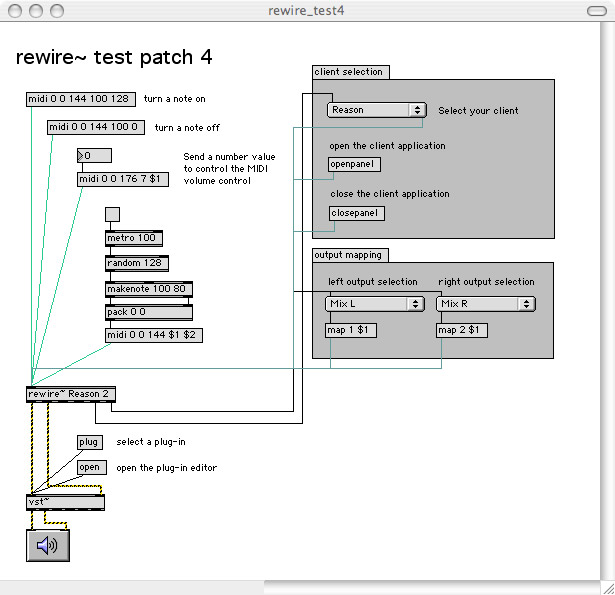Select the rewire~ Reason 2 object
615x595 pixels.
[71, 394]
